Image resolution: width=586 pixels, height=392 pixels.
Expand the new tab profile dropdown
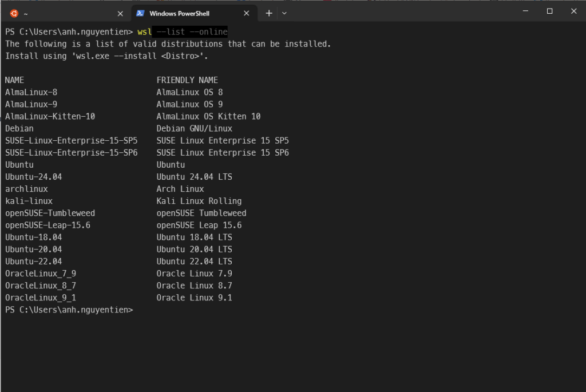point(284,14)
